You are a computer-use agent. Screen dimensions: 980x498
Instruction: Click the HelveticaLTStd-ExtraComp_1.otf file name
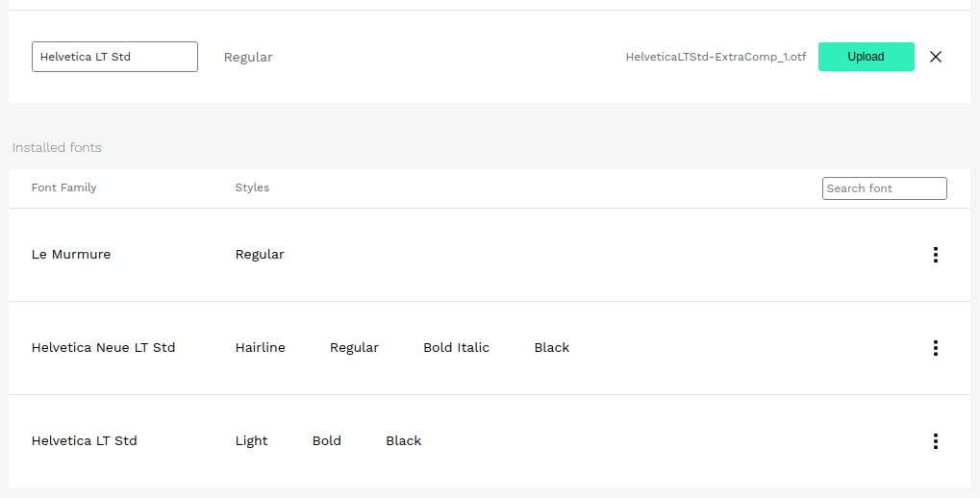716,58
